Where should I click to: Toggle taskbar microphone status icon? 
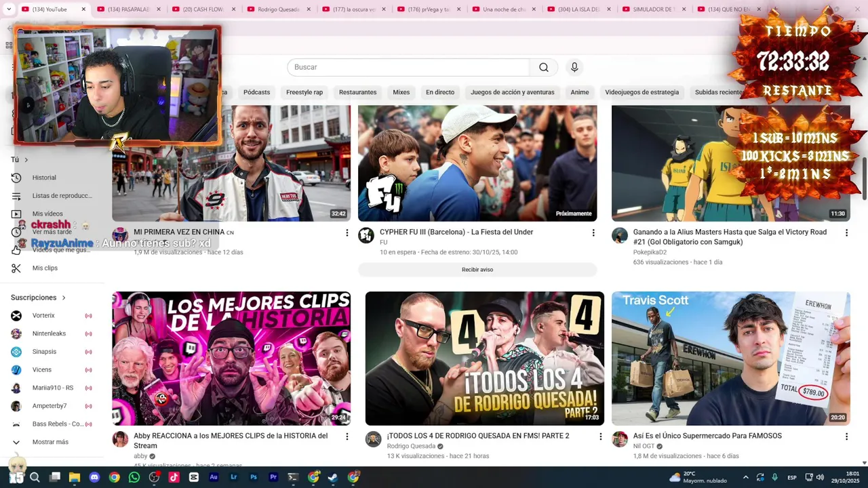[x=775, y=477]
